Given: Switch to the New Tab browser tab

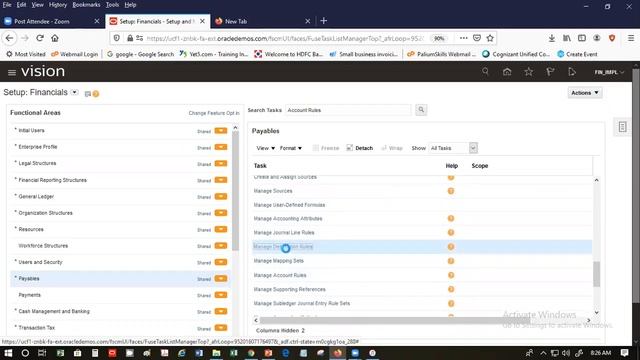Looking at the screenshot, I should tap(262, 21).
